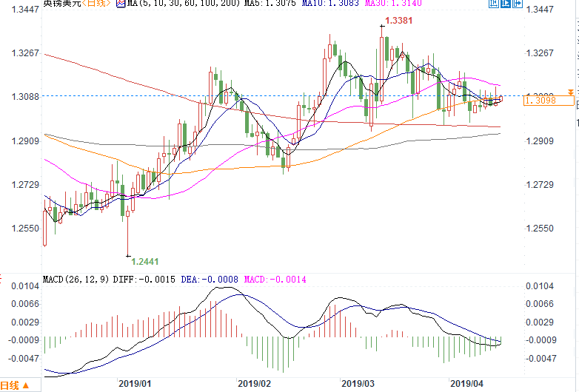Click the chart icon with left-pointing triangle
This screenshot has height=392, width=579.
click(x=494, y=4)
